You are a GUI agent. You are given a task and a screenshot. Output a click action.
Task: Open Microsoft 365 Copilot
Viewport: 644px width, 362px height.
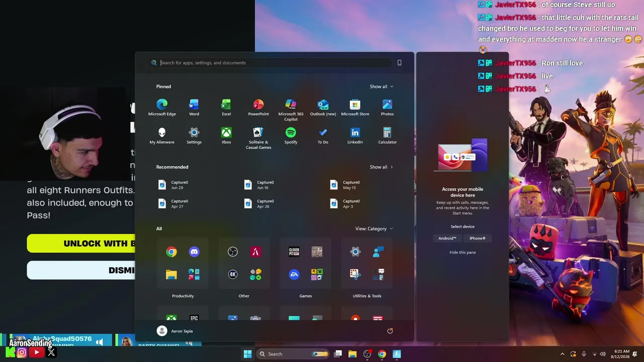[291, 110]
